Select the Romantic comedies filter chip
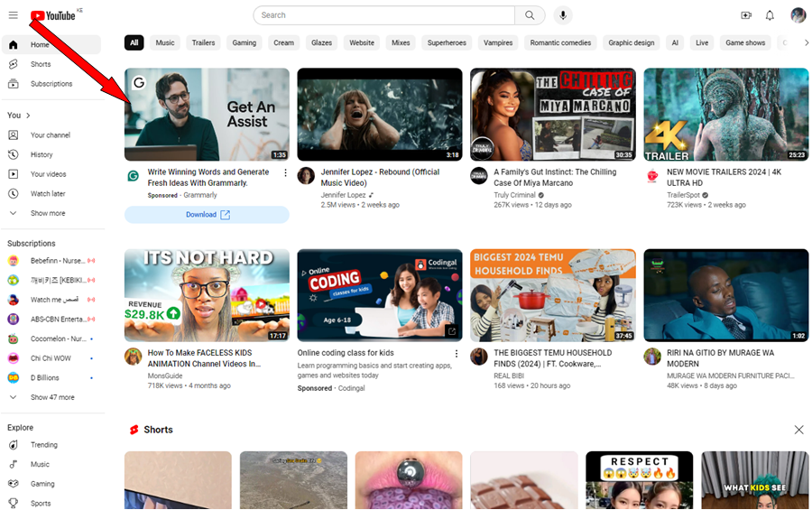The height and width of the screenshot is (510, 812). (x=560, y=43)
